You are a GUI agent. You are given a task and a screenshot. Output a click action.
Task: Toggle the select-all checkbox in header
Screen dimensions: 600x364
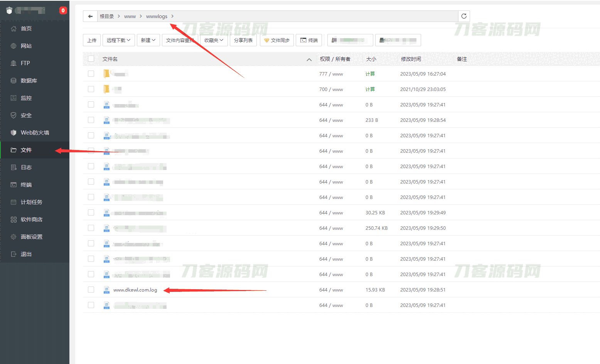(x=91, y=59)
